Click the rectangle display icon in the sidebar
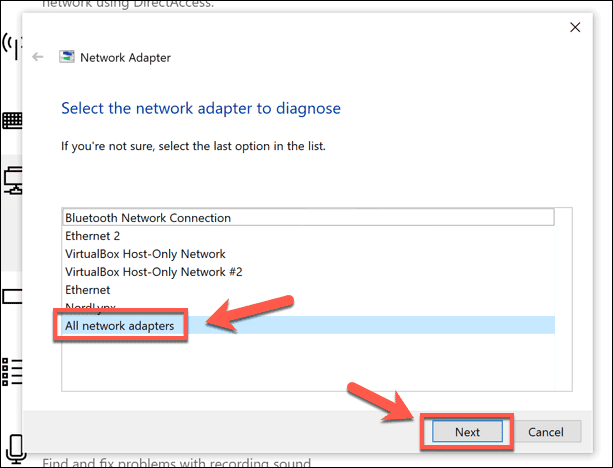The image size is (613, 468). 12,296
